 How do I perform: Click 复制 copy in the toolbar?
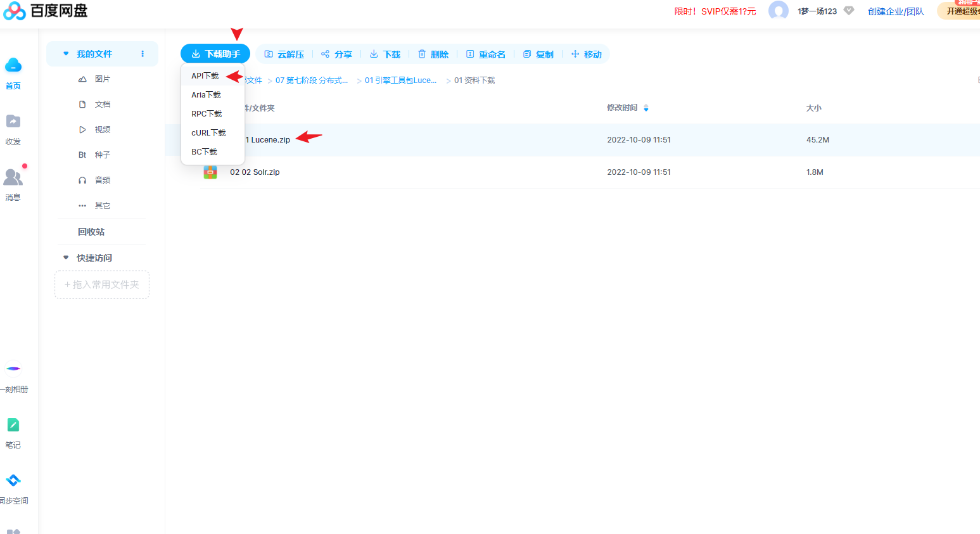[x=538, y=54]
